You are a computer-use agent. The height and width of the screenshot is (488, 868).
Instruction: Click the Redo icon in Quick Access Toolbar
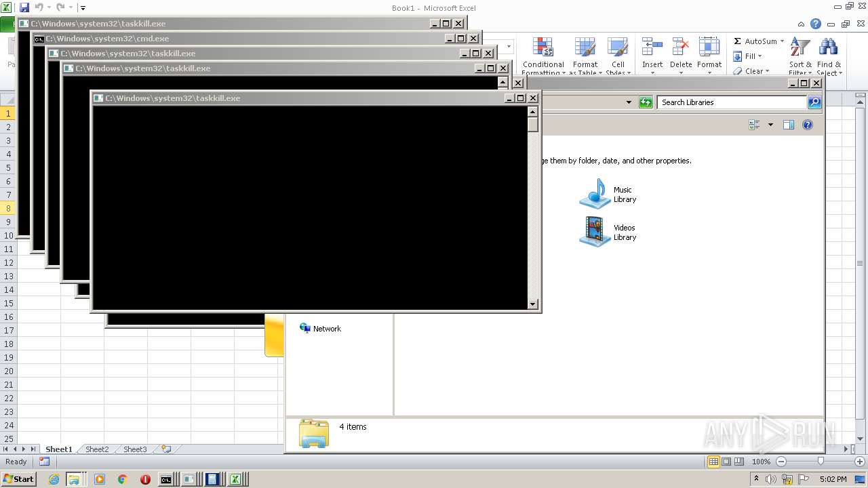pos(60,7)
